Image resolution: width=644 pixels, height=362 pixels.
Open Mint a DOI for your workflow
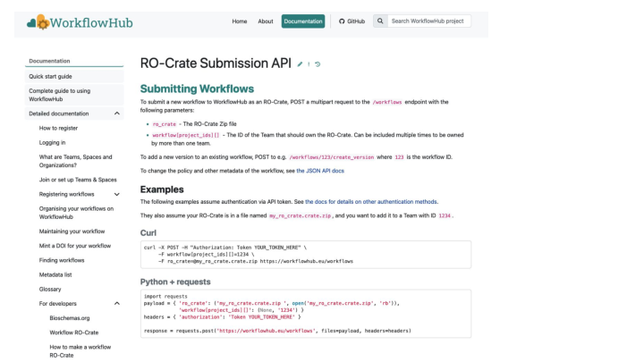click(x=75, y=246)
